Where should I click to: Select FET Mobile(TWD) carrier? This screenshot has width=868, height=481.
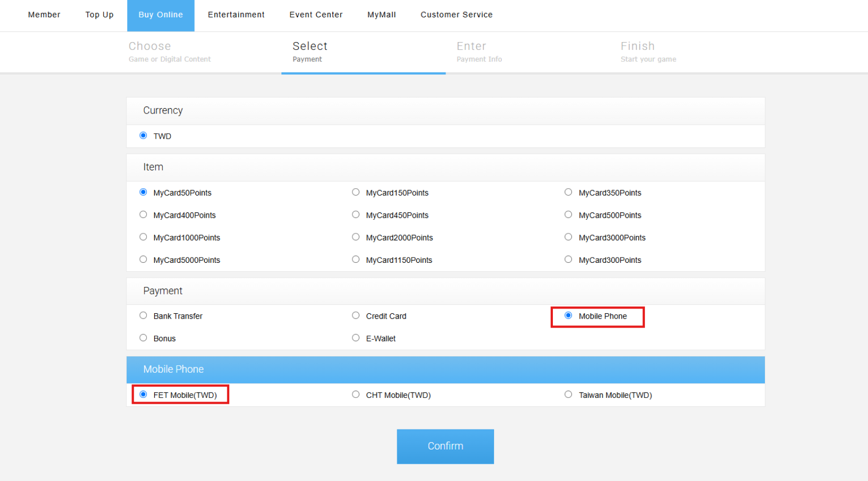pos(143,395)
